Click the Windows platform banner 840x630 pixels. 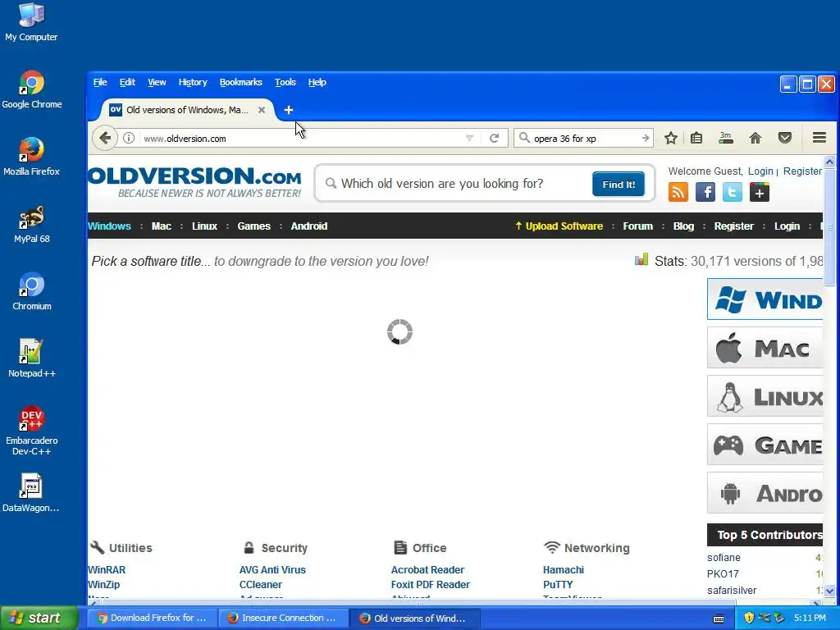765,299
